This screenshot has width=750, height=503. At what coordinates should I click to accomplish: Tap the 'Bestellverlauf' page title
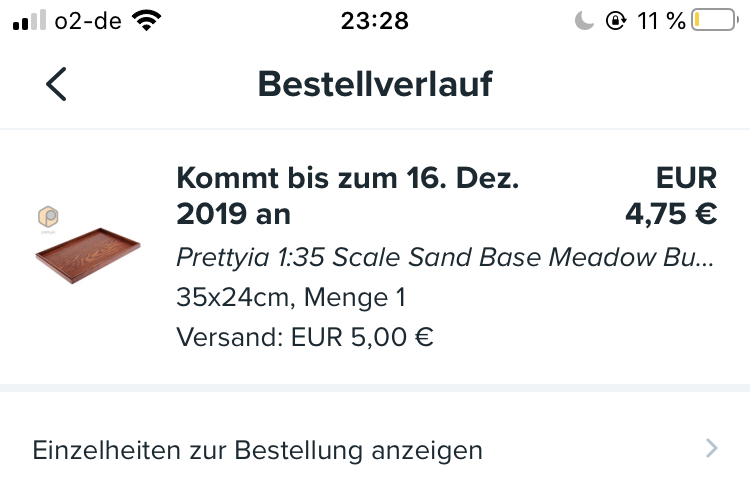375,85
